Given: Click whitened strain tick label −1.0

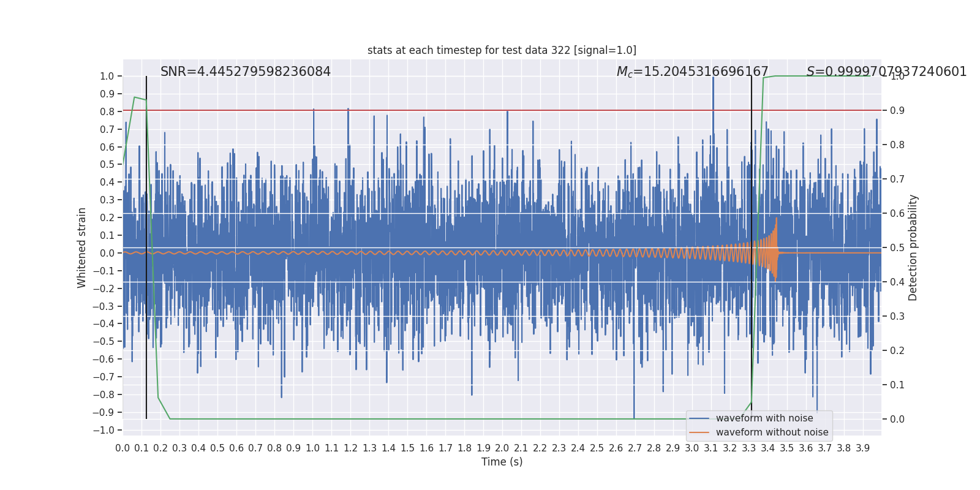Looking at the screenshot, I should pos(104,430).
